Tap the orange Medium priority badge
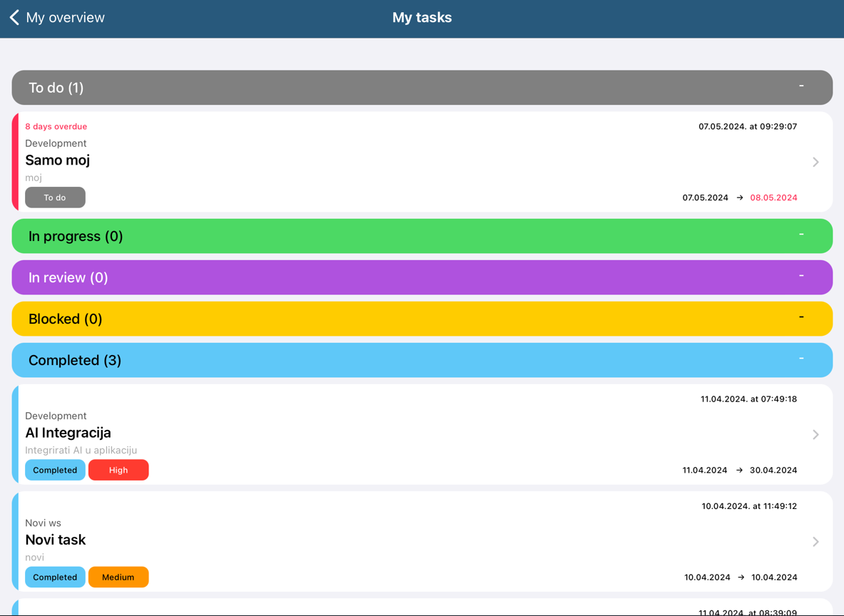The image size is (844, 616). [118, 577]
